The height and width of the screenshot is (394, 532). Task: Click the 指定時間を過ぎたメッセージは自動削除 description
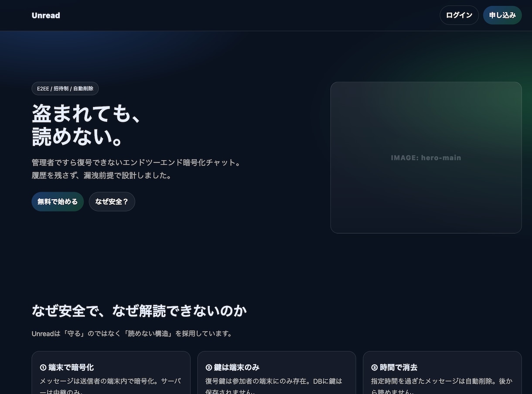pyautogui.click(x=441, y=386)
